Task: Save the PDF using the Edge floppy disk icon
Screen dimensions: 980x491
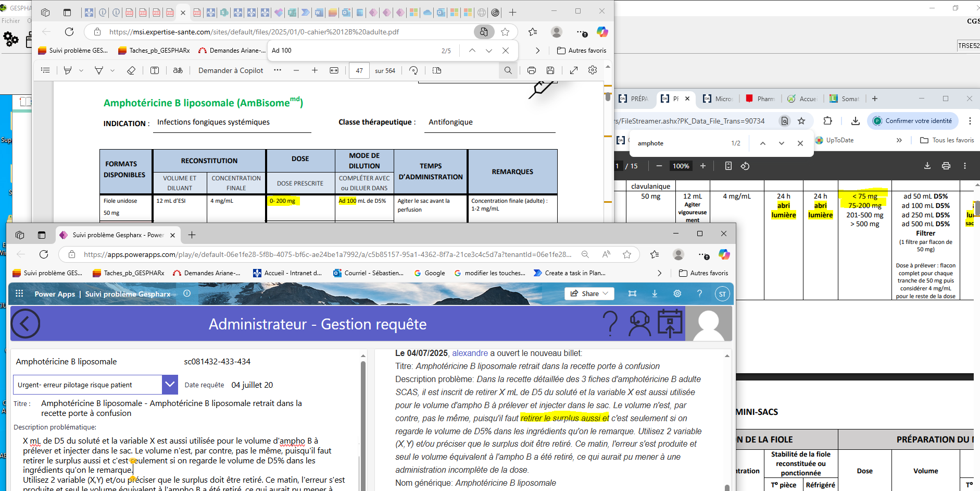Action: [550, 70]
